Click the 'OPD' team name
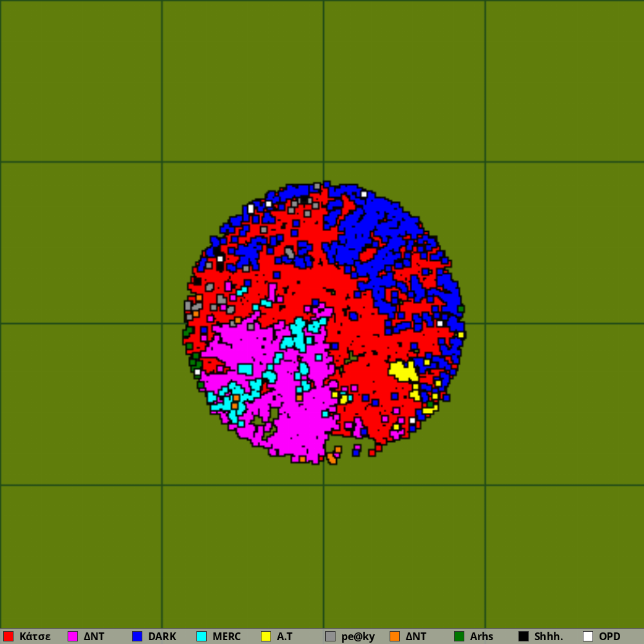Image resolution: width=644 pixels, height=644 pixels. (609, 637)
